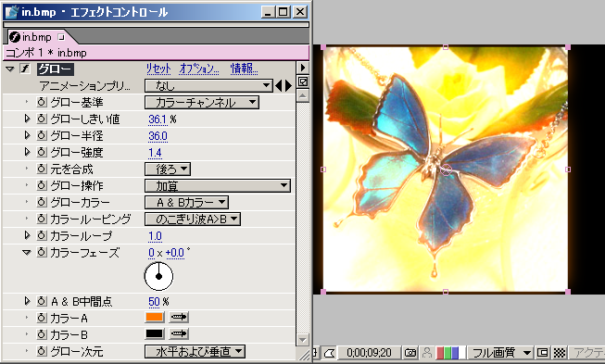
Task: Toggle stopwatch for A & B中間点
Action: click(x=42, y=301)
